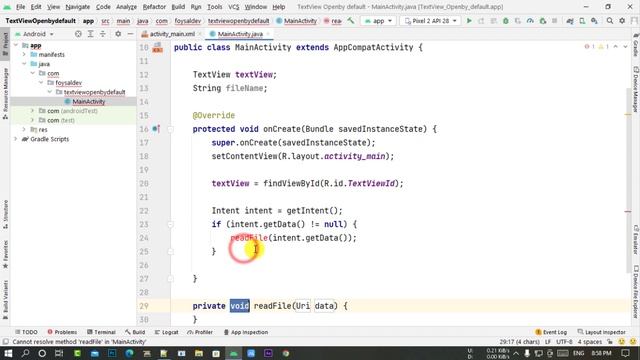Open the Layout Inspector
The width and height of the screenshot is (640, 360).
click(602, 332)
